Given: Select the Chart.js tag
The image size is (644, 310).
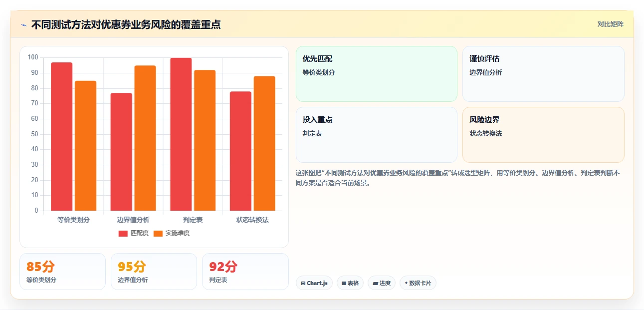Looking at the screenshot, I should coord(314,283).
